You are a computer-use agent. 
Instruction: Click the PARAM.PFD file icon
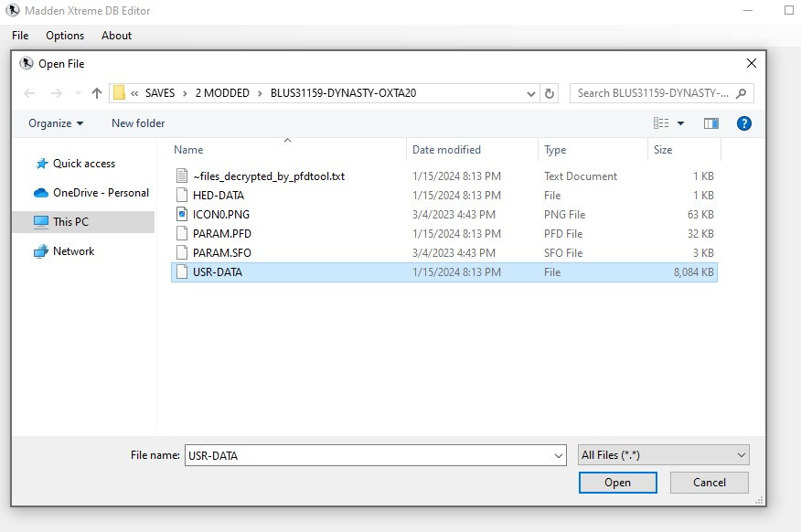(x=182, y=233)
